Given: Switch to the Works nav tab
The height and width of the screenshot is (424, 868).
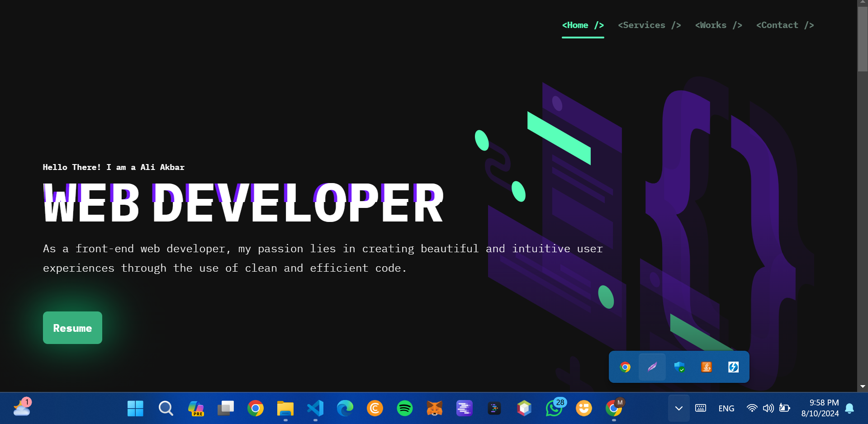Looking at the screenshot, I should (x=718, y=25).
